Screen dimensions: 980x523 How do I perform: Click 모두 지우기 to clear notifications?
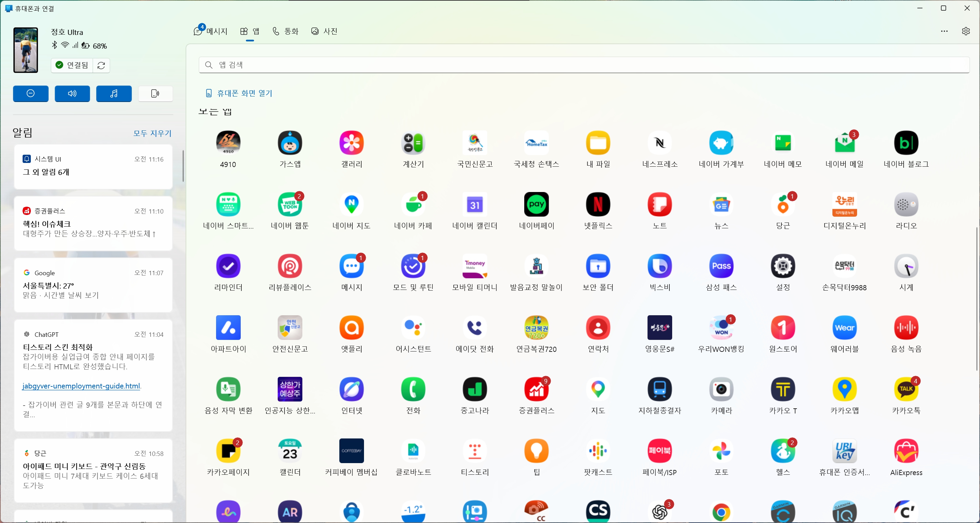(x=152, y=133)
